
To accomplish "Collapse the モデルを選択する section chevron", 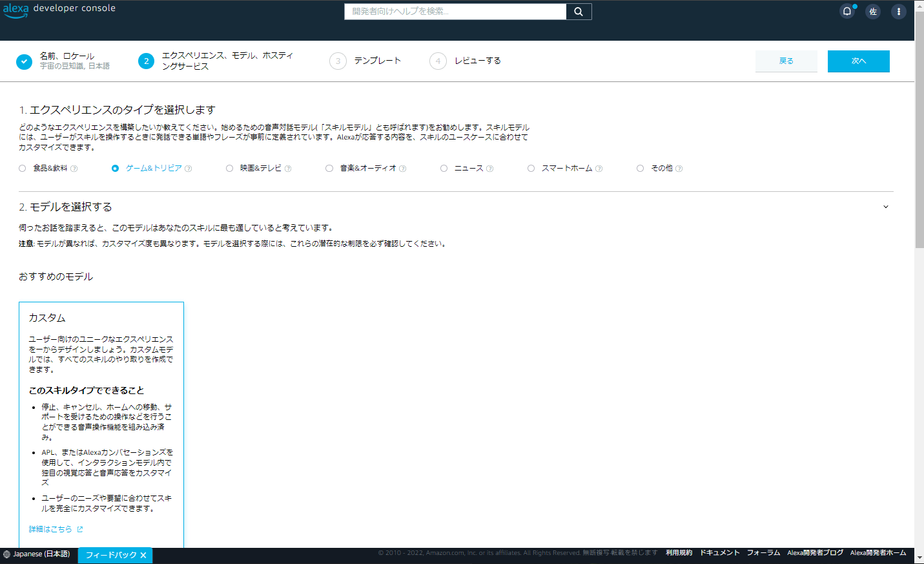I will [886, 207].
